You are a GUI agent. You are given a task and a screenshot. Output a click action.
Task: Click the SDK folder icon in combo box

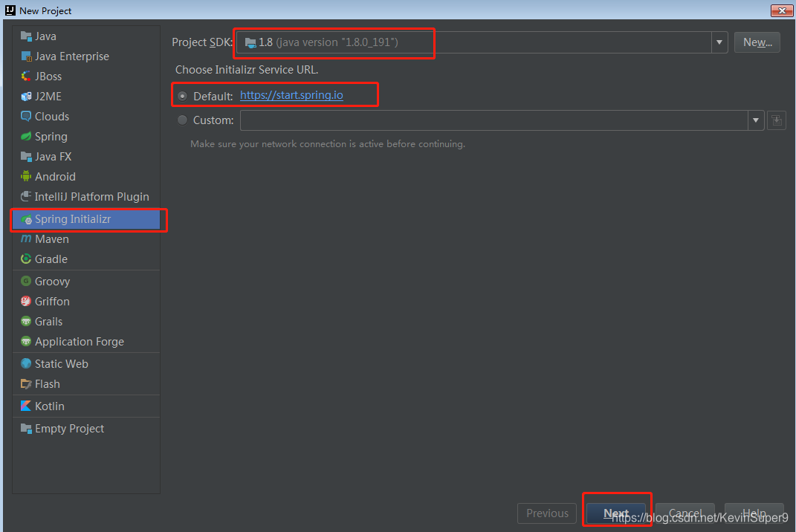[x=250, y=42]
